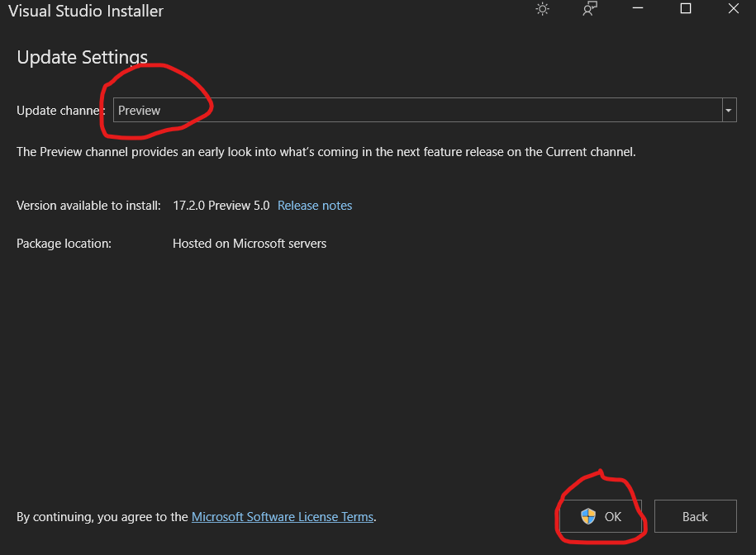Click the Update channel label
Image resolution: width=756 pixels, height=555 pixels.
pyautogui.click(x=59, y=111)
